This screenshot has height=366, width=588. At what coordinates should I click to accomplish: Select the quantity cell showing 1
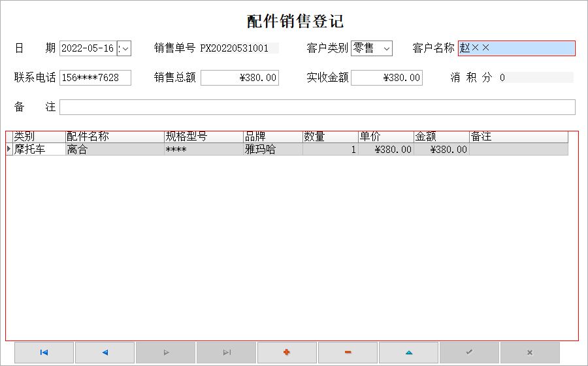331,149
